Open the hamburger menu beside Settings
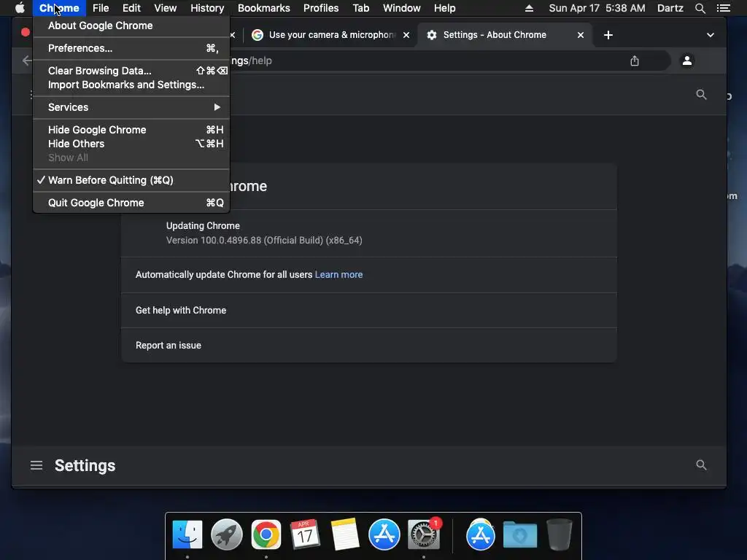The height and width of the screenshot is (560, 747). pyautogui.click(x=36, y=465)
